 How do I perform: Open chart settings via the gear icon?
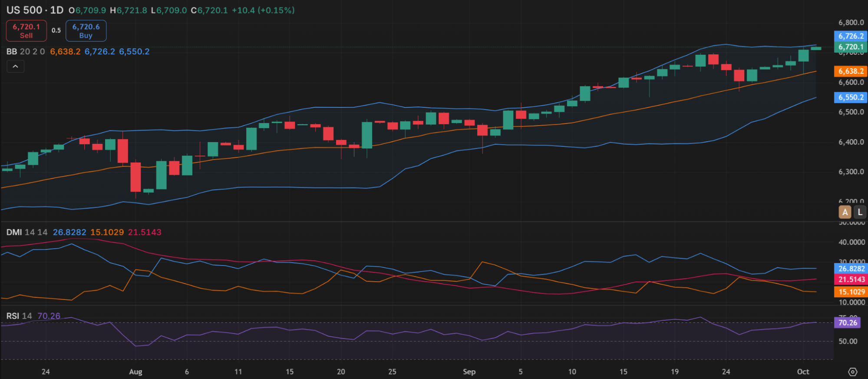(x=852, y=372)
